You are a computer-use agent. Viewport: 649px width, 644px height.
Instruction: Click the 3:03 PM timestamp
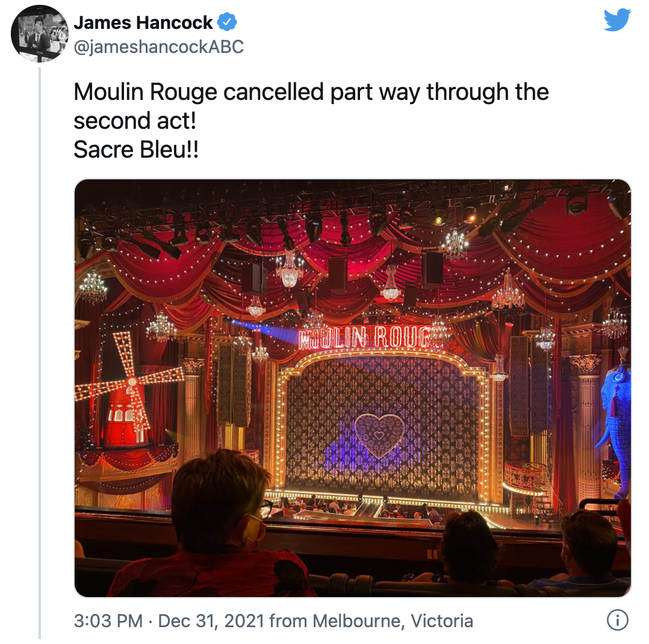click(x=108, y=621)
